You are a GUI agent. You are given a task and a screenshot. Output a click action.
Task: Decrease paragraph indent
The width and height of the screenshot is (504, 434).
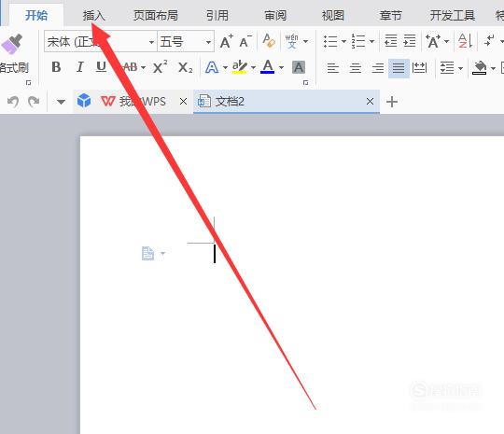pos(391,41)
